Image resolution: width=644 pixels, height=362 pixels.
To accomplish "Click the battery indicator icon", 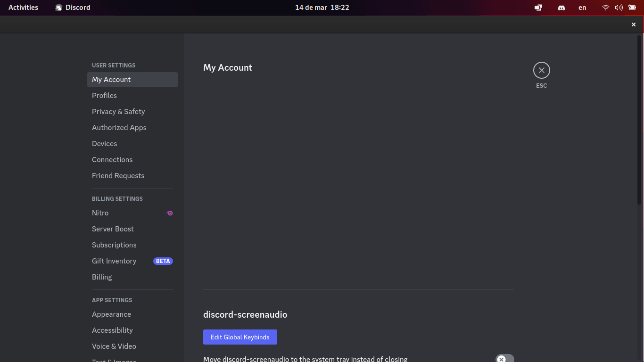I will (x=633, y=8).
